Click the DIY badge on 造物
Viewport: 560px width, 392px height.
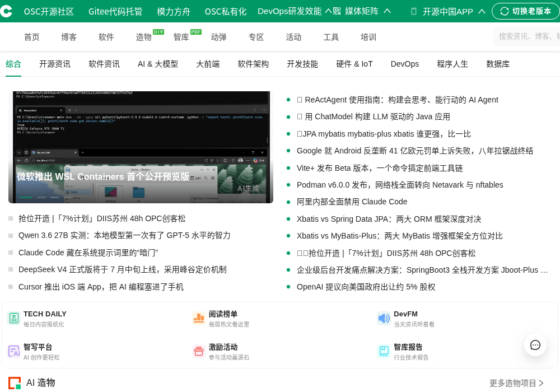click(158, 32)
